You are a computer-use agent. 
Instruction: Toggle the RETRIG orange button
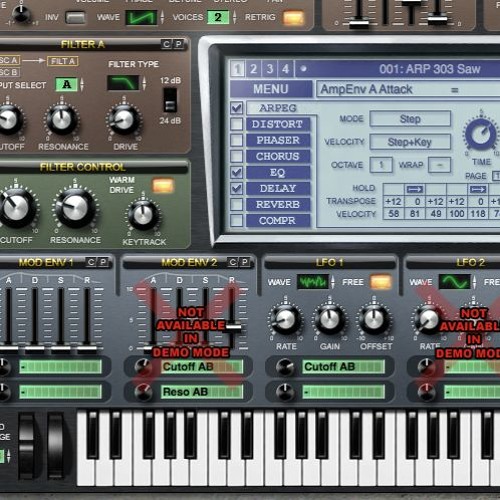coord(293,18)
